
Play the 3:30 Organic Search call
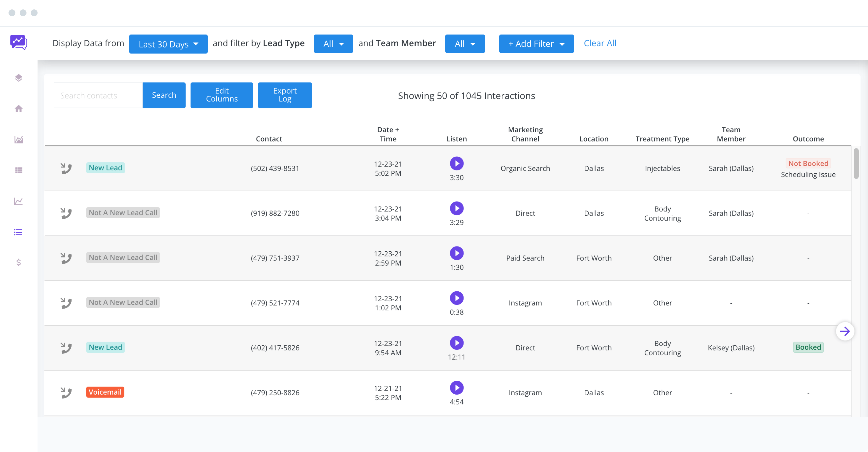coord(457,164)
